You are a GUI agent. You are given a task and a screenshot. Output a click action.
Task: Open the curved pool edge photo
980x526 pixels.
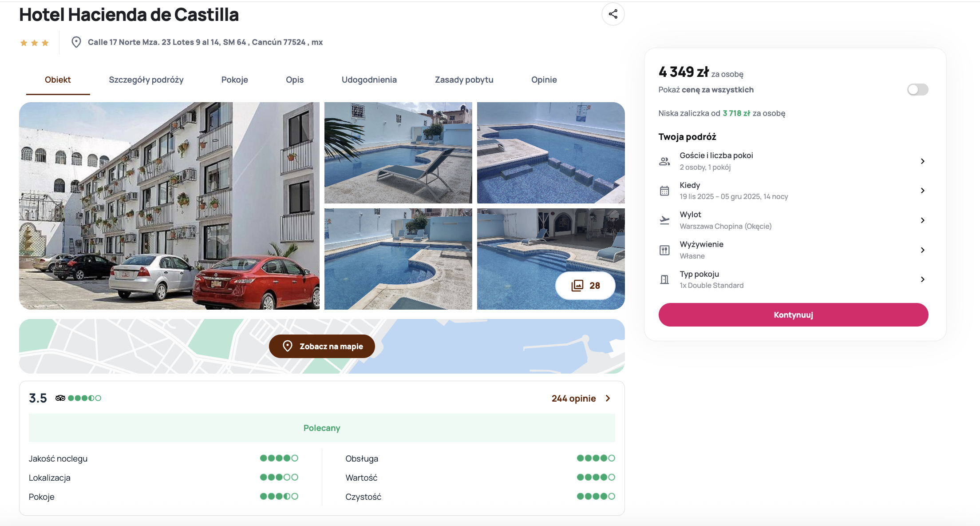(x=398, y=259)
